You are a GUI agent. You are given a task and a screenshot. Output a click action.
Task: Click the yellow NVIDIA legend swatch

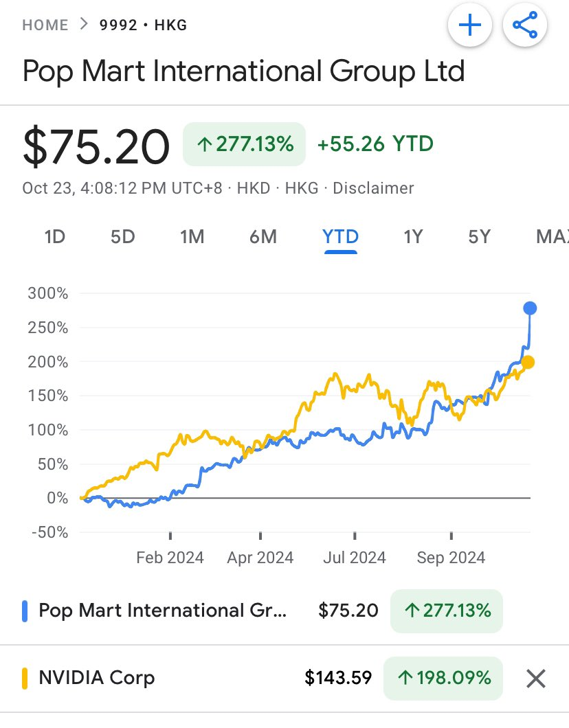[x=25, y=679]
